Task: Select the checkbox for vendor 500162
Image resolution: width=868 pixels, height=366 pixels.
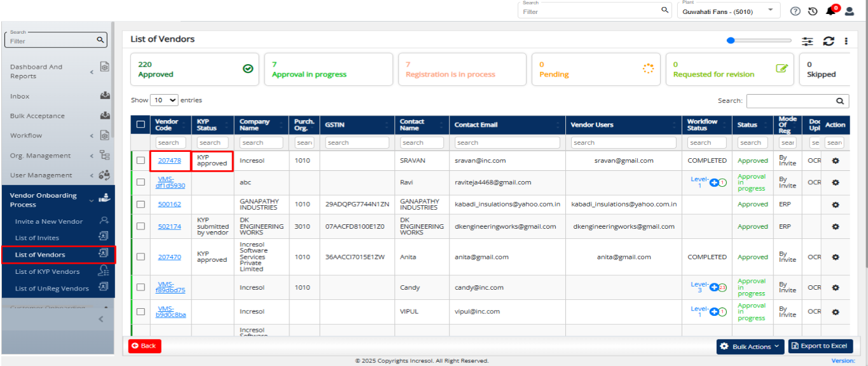Action: tap(141, 205)
